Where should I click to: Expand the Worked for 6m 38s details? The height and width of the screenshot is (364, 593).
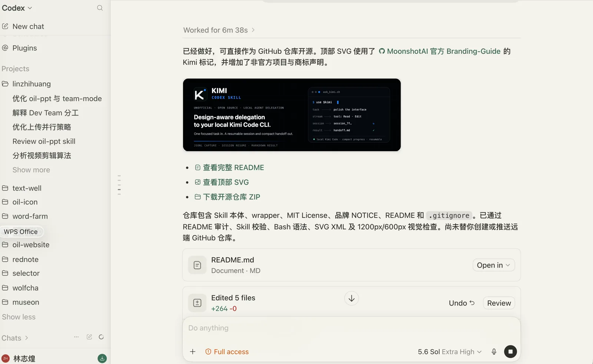coord(219,30)
